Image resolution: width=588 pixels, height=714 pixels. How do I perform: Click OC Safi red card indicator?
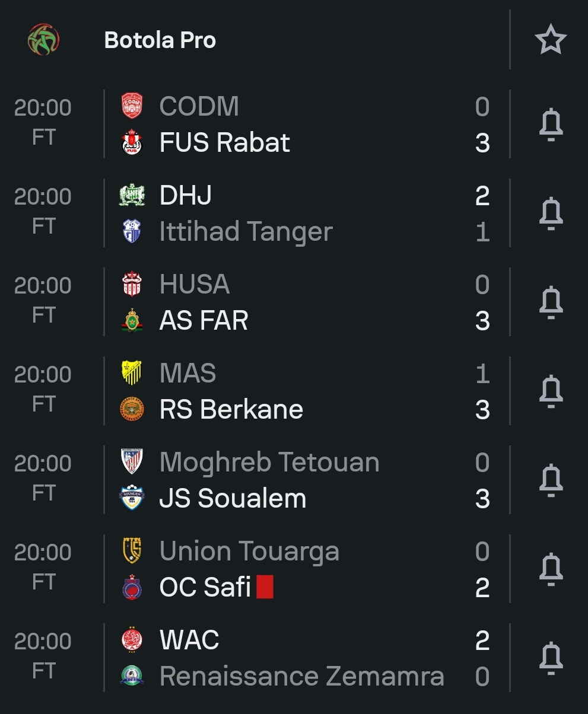265,587
